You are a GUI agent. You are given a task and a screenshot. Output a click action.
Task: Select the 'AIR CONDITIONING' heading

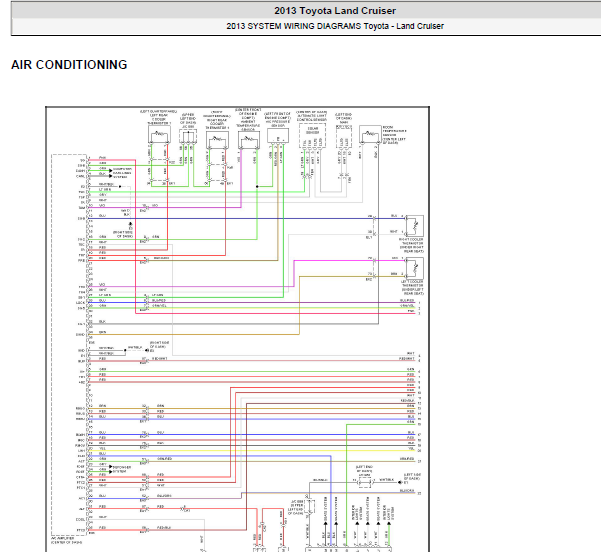tap(69, 65)
